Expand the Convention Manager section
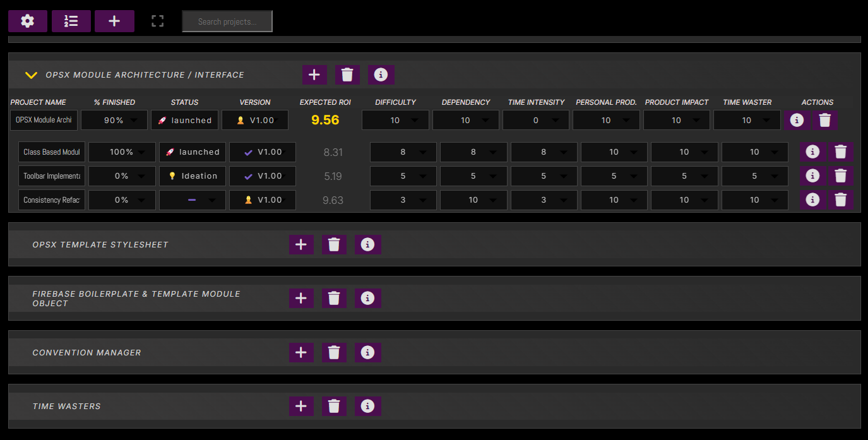Viewport: 868px width, 440px height. point(86,352)
